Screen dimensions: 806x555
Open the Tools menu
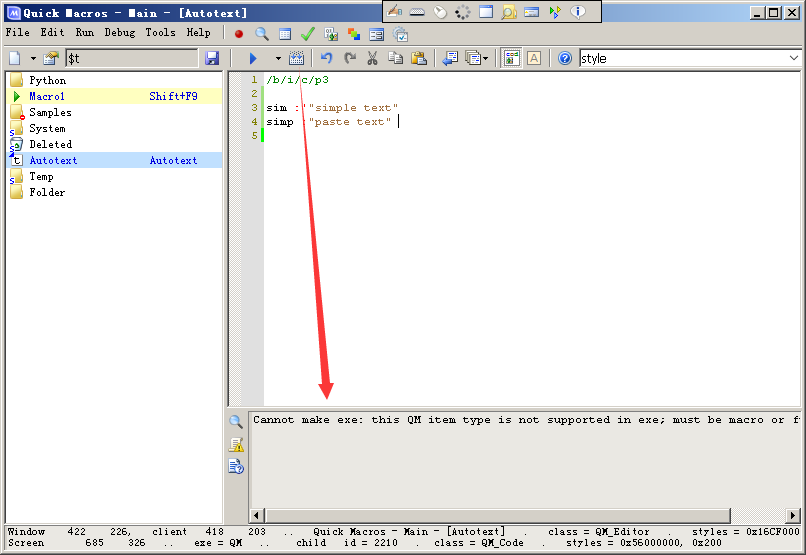pos(160,32)
